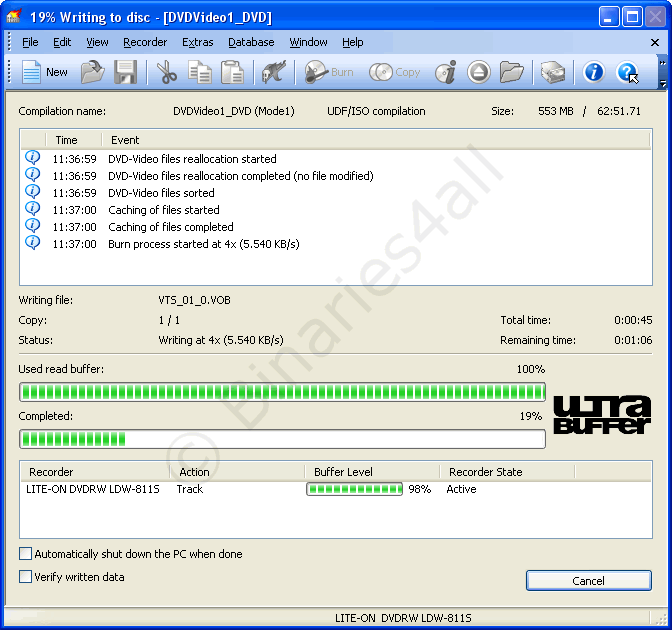Click the Recorder State column header
The image size is (672, 630).
tap(507, 472)
